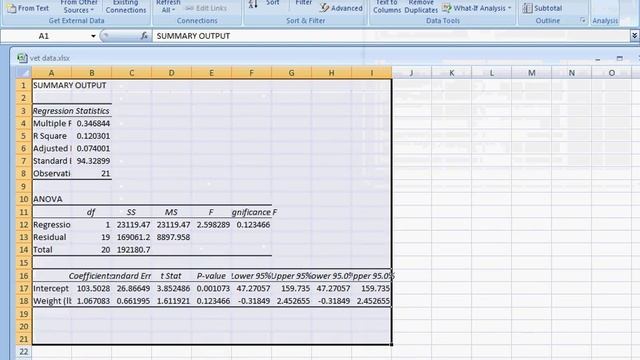Viewport: 640px width, 360px height.
Task: Open the Refresh All dropdown
Action: pos(168,7)
